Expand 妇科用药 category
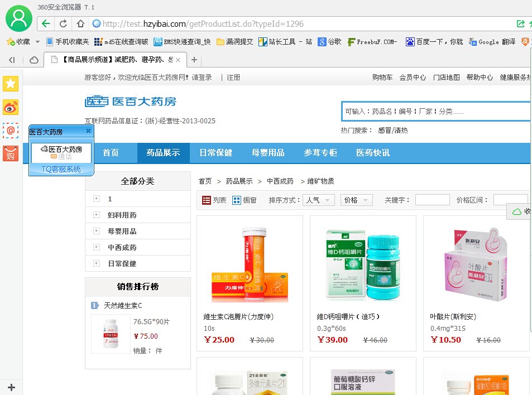The width and height of the screenshot is (532, 395). click(x=97, y=215)
